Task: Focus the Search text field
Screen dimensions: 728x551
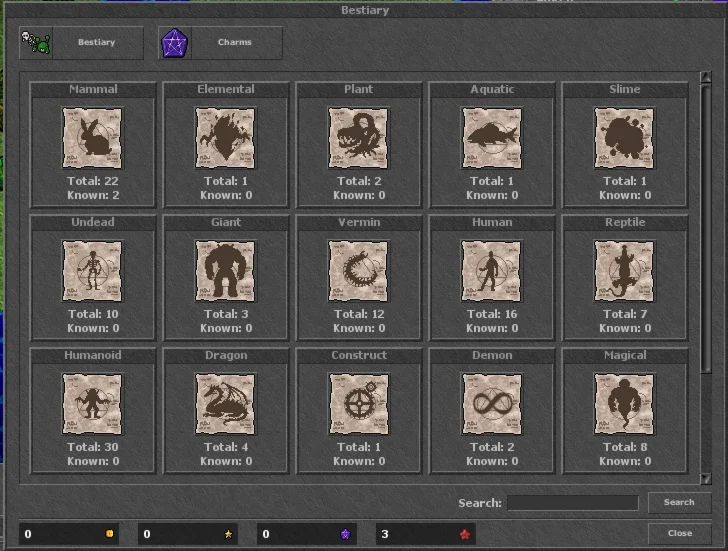Action: [573, 503]
